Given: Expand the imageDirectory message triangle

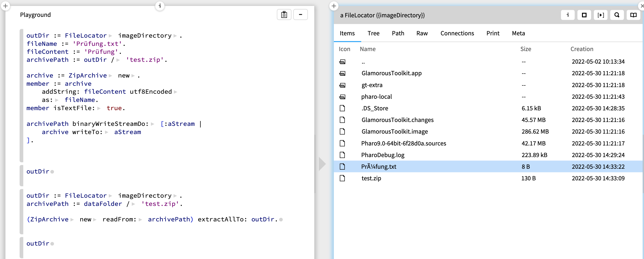Looking at the screenshot, I should coord(175,36).
